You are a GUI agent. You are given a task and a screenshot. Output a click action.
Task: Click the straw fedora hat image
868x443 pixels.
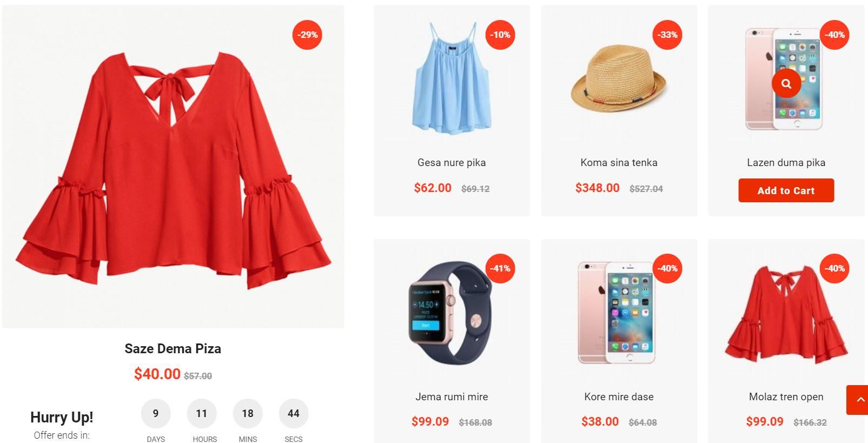pyautogui.click(x=619, y=80)
